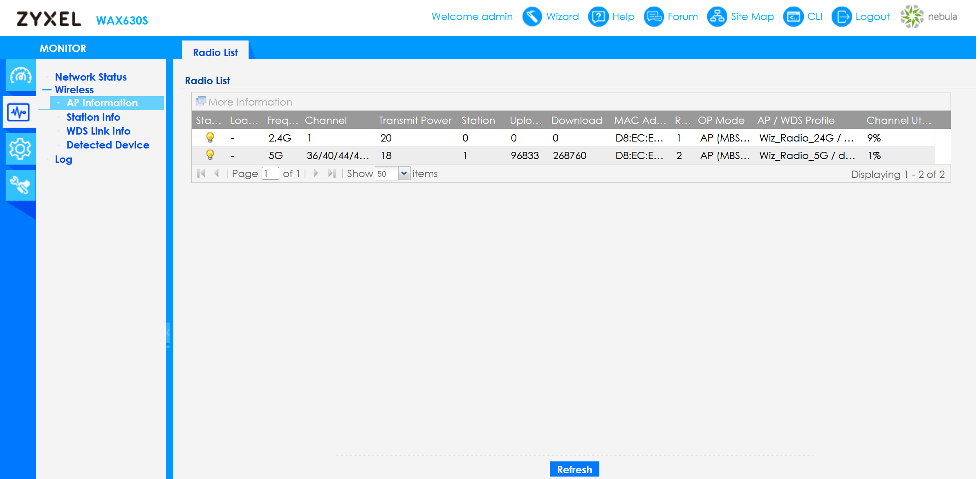
Task: Open Station Info menu item
Action: coord(93,117)
